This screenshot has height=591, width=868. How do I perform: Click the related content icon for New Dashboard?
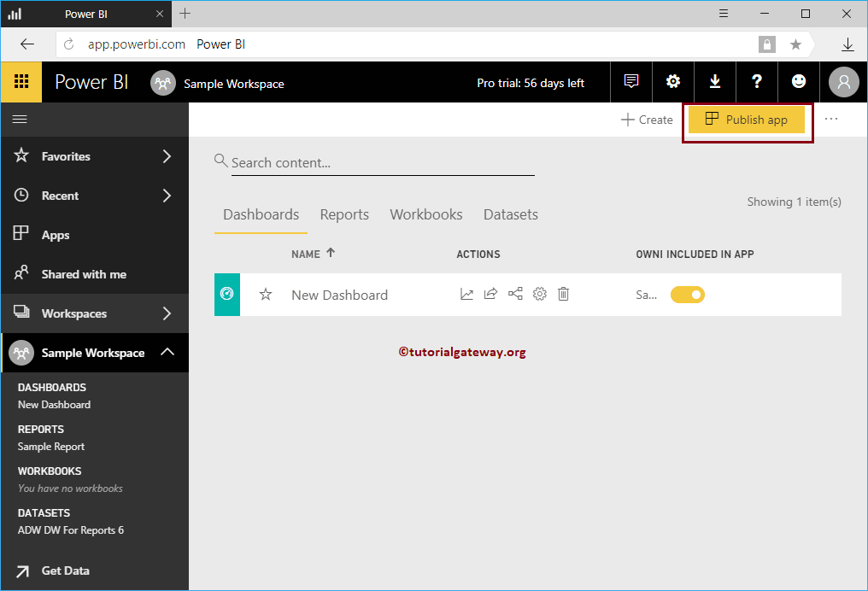514,293
